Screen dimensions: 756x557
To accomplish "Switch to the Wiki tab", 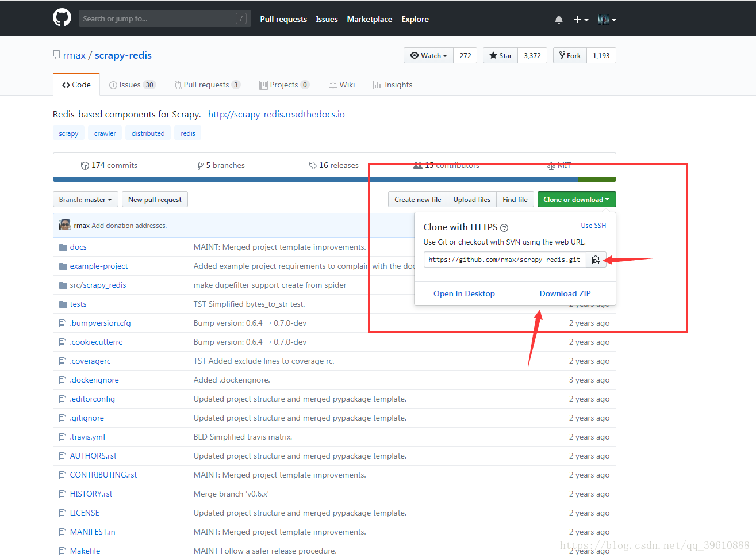I will pos(341,85).
